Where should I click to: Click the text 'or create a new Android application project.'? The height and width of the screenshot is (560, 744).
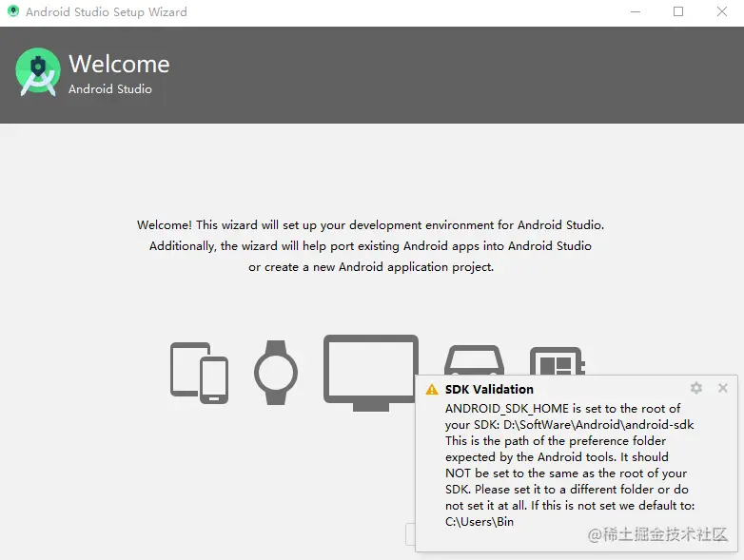(x=371, y=267)
